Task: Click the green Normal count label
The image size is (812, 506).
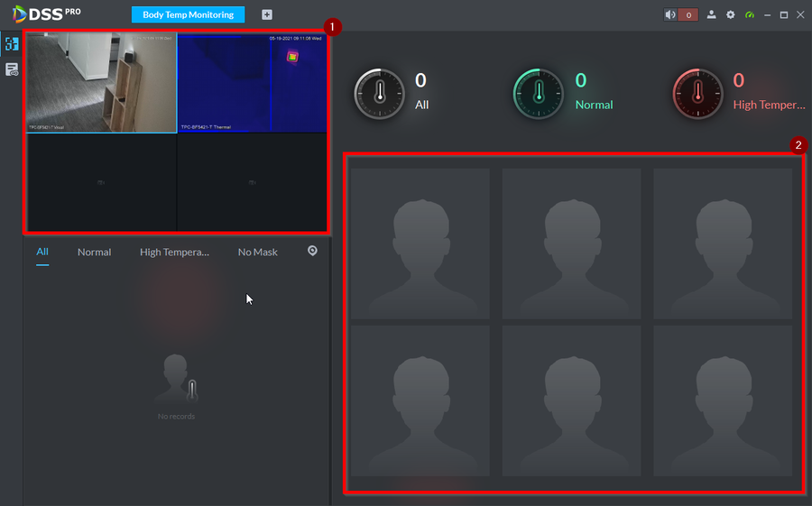Action: 594,105
